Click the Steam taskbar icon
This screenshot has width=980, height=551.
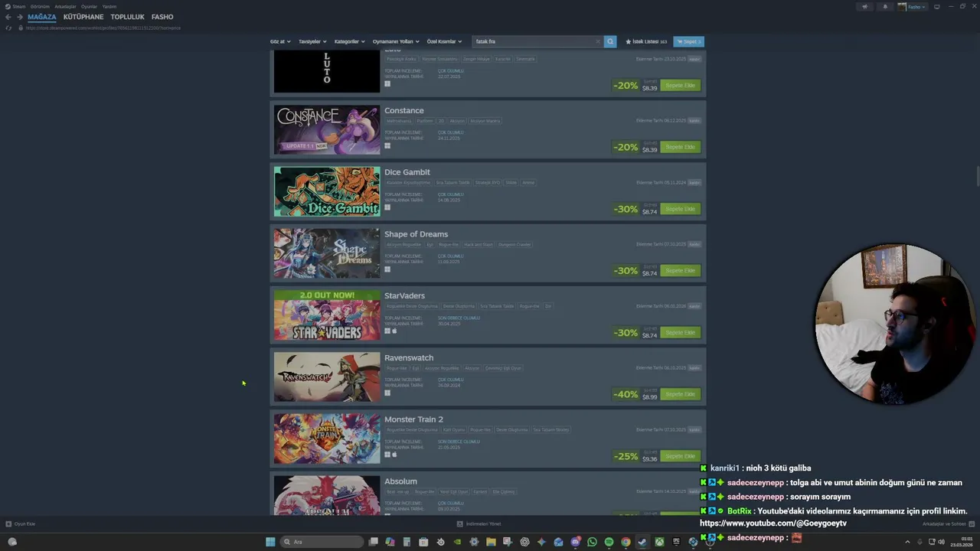[x=642, y=542]
